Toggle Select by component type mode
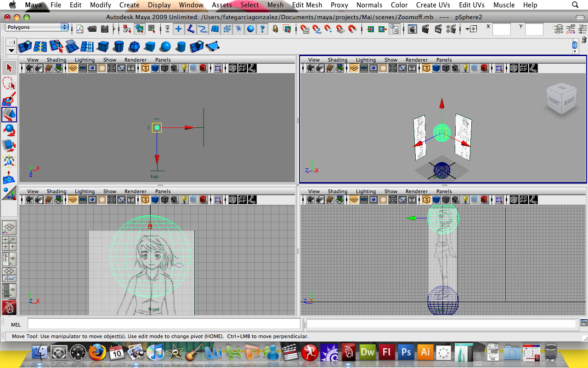 151,29
